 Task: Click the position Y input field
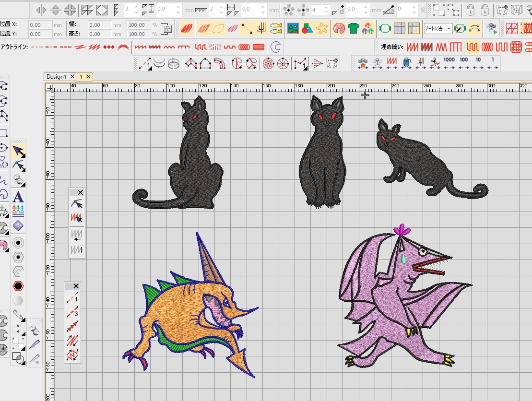[40, 34]
